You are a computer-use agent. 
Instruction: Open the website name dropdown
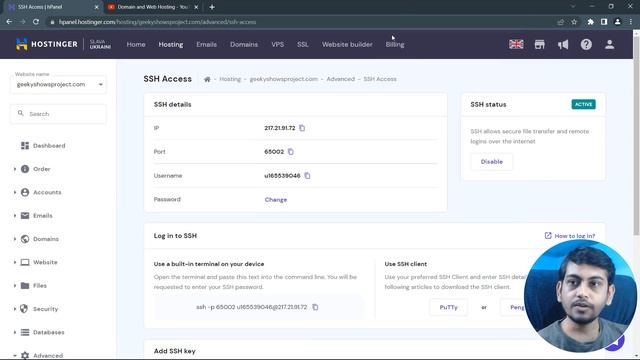click(58, 84)
